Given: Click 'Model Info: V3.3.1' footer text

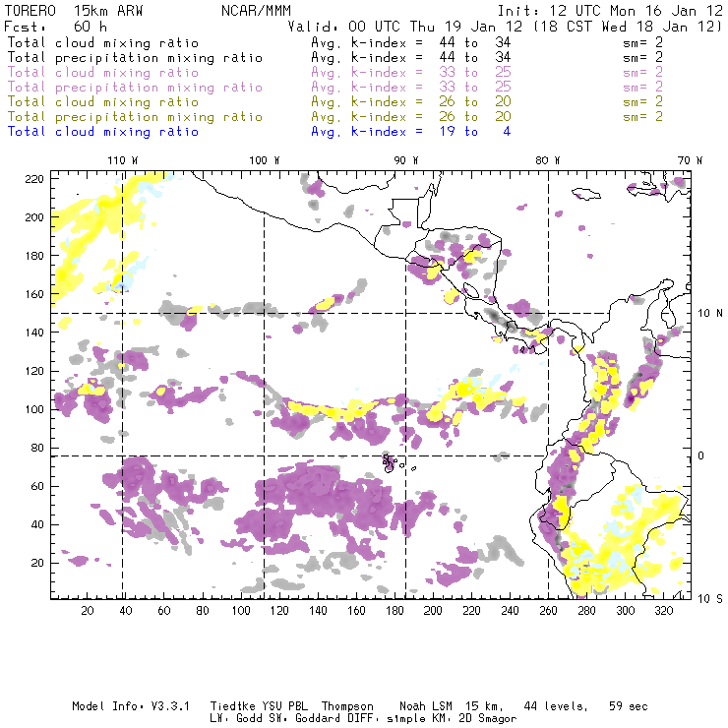Looking at the screenshot, I should [131, 706].
